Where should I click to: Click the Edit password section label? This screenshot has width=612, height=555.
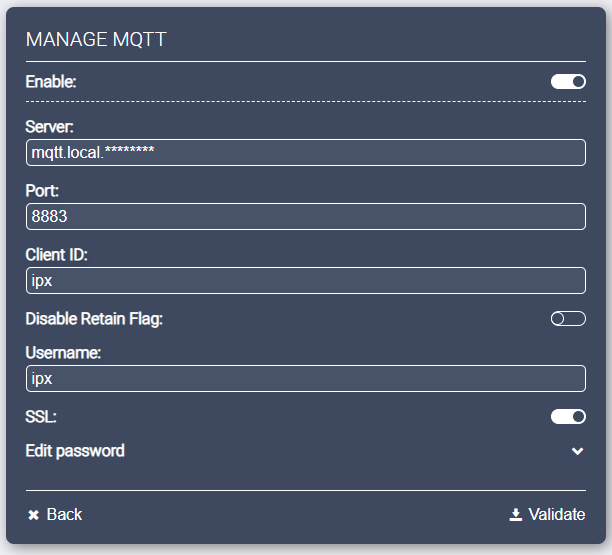75,451
